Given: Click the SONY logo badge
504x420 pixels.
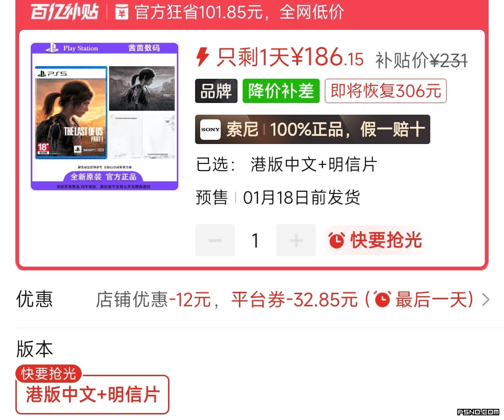Looking at the screenshot, I should [210, 130].
